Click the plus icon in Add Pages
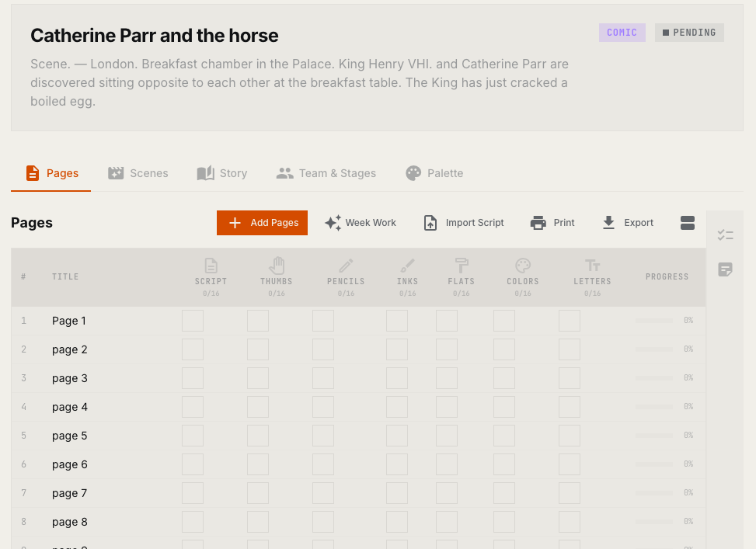The height and width of the screenshot is (549, 756). pos(235,223)
